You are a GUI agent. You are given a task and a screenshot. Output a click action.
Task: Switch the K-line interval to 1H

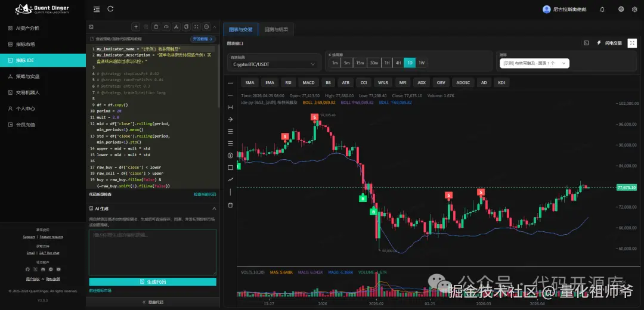(x=386, y=63)
